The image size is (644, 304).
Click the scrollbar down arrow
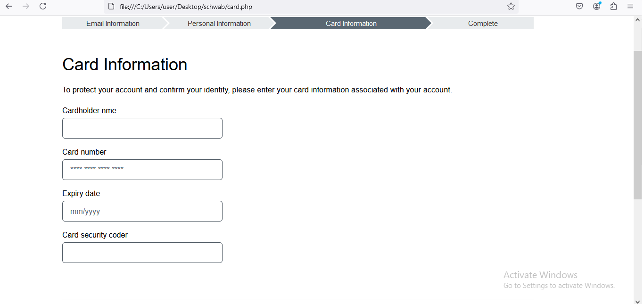point(638,300)
